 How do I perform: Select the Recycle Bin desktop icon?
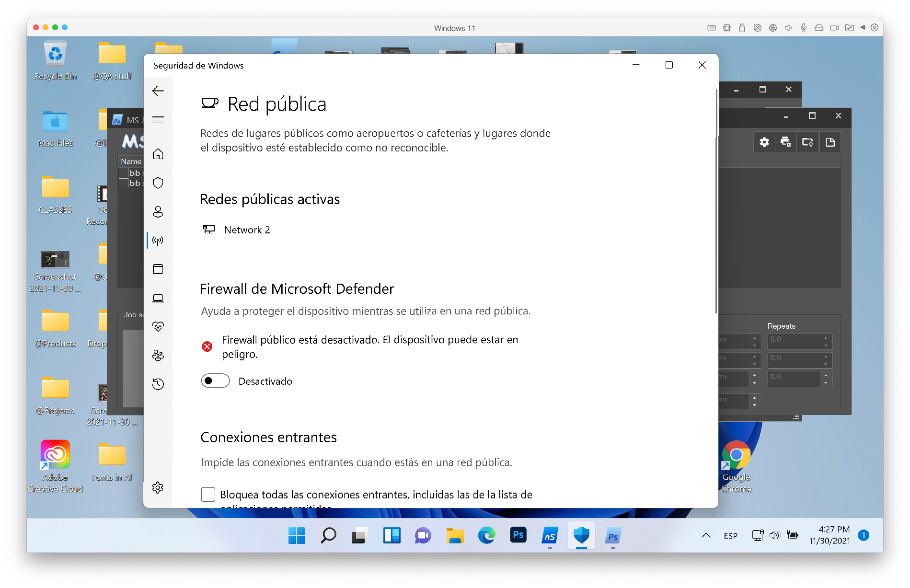[x=55, y=60]
